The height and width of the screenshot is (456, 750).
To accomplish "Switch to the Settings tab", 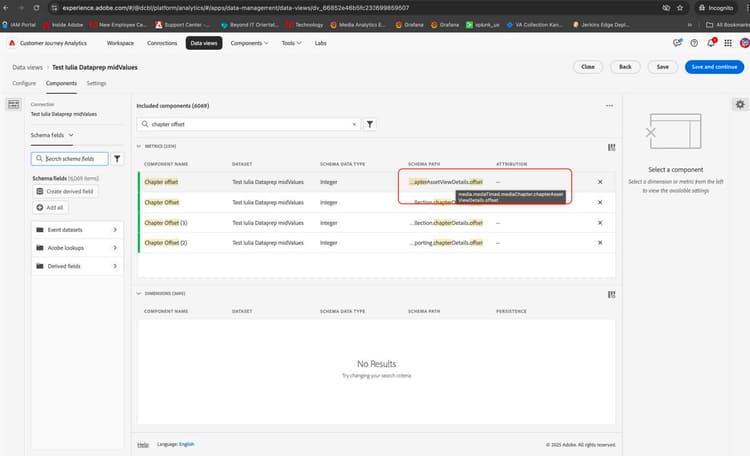I will click(x=96, y=83).
